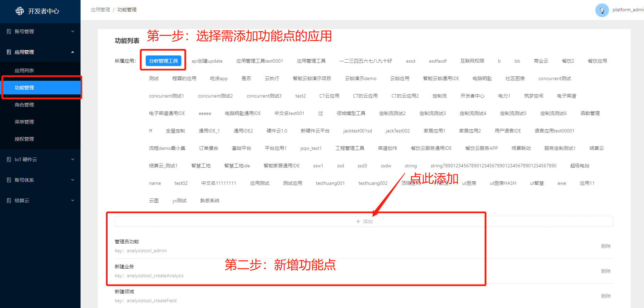Select the 结算云_测试1 application tag
Screen dimensions: 644x308
point(163,166)
